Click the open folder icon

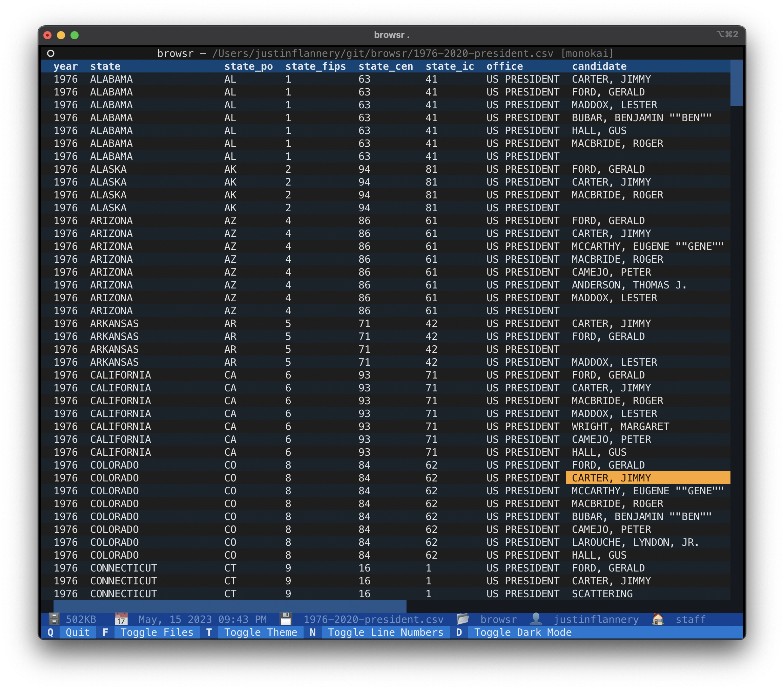click(463, 619)
